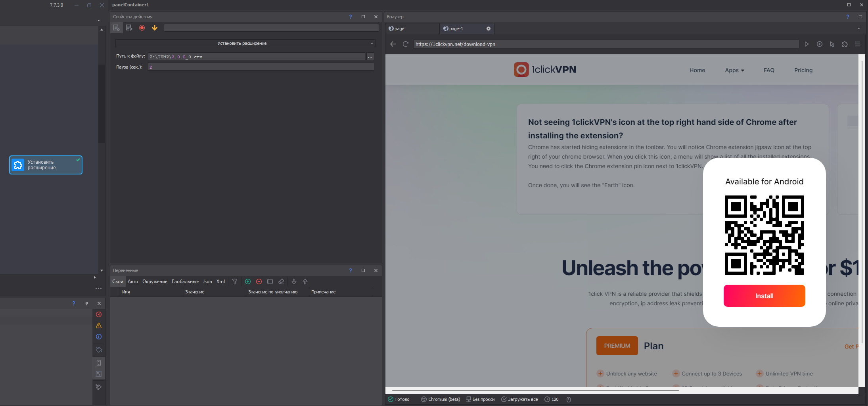Image resolution: width=868 pixels, height=406 pixels.
Task: Switch to the Json tab
Action: click(x=207, y=282)
